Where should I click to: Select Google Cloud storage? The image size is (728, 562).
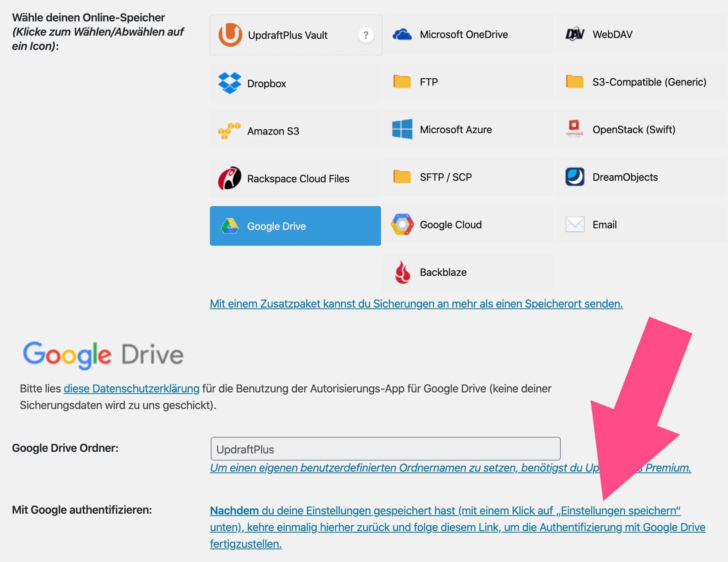(x=450, y=225)
